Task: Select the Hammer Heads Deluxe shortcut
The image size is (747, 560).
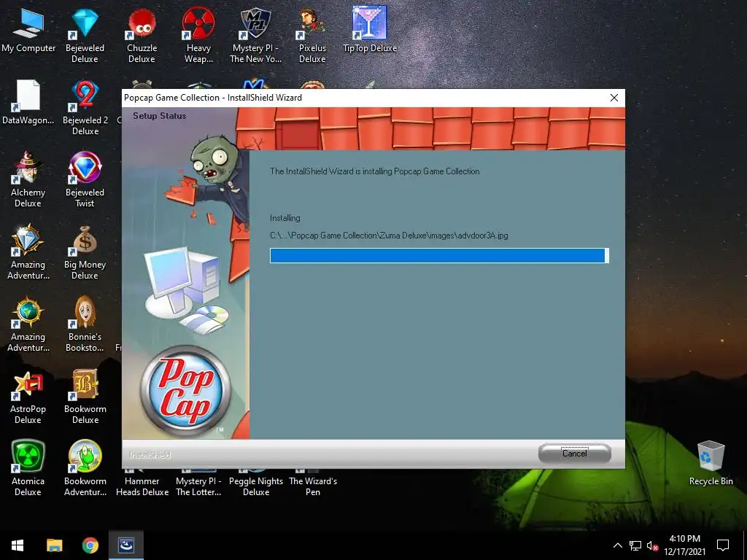Action: coord(142,484)
